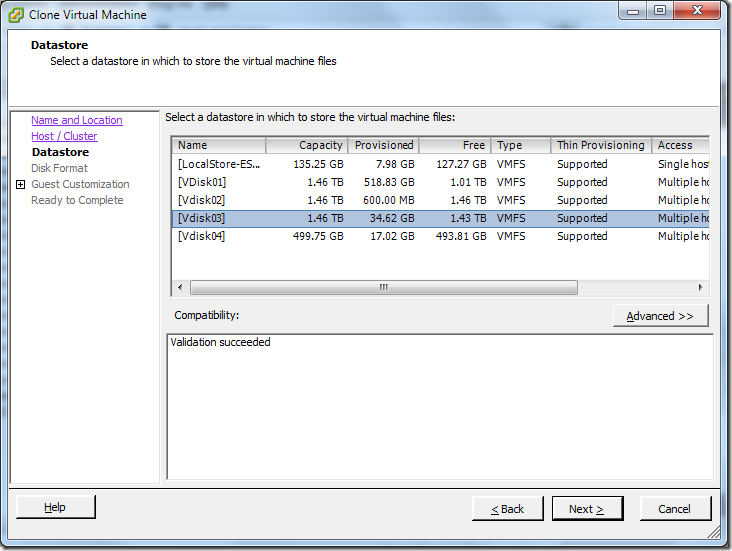Sort datastores by Name column

point(219,145)
